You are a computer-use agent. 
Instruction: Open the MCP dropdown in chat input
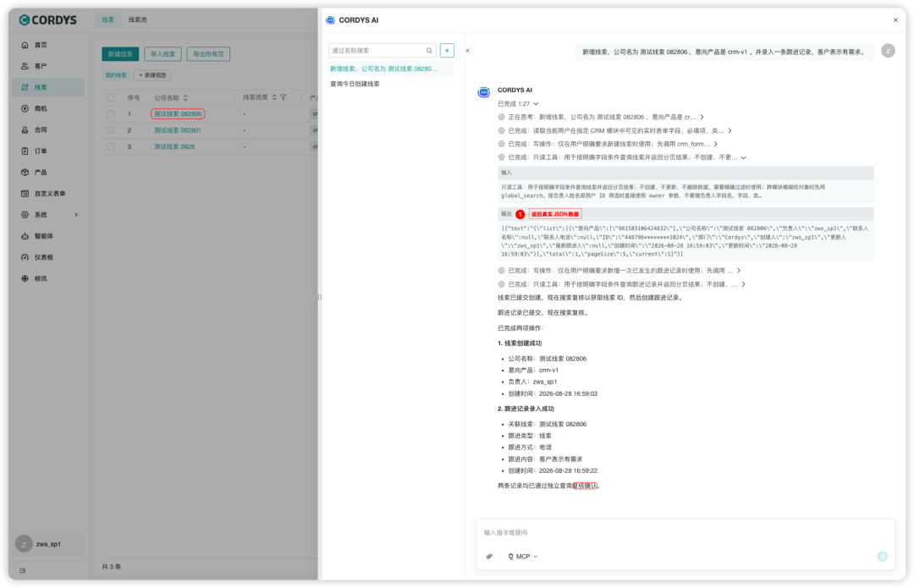tap(523, 557)
